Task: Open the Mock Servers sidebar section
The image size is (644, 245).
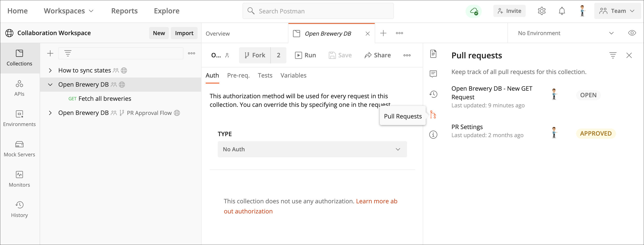Action: pyautogui.click(x=19, y=149)
